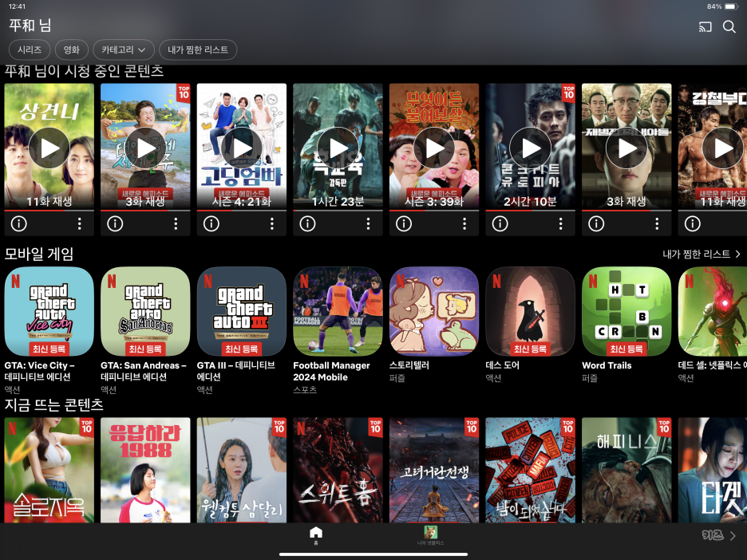
Task: Open the search icon
Action: click(x=729, y=26)
